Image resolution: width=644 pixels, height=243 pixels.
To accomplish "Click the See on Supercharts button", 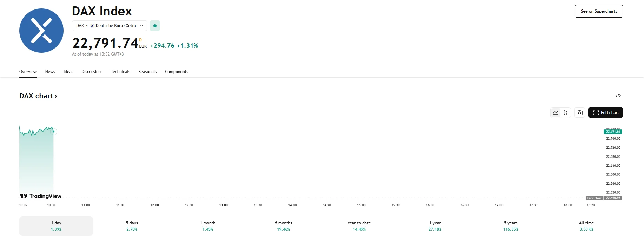I will point(599,11).
